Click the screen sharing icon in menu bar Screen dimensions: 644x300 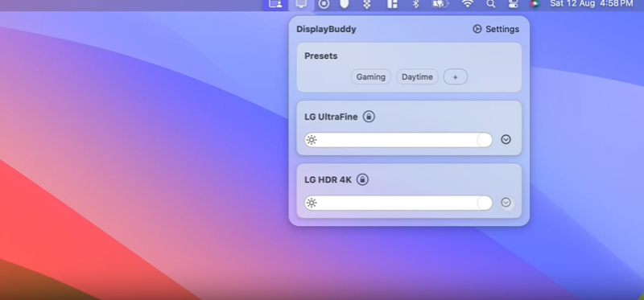click(275, 4)
